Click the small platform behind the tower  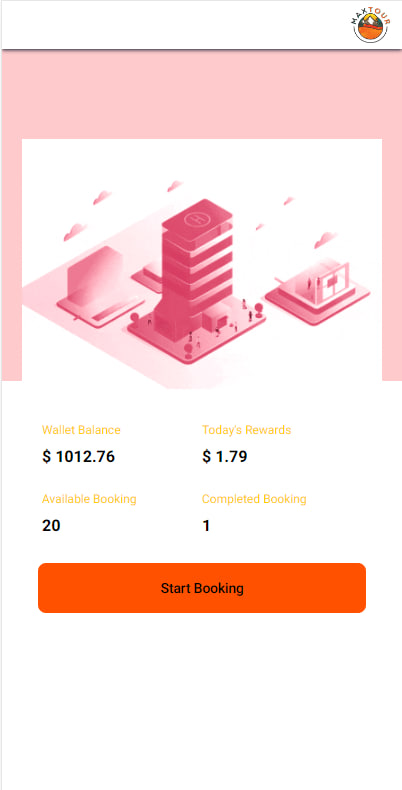coord(147,277)
